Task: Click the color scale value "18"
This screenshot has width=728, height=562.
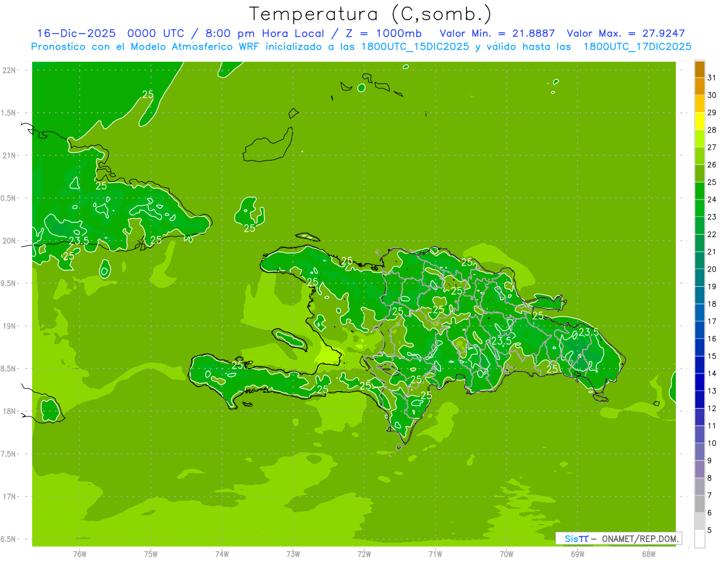Action: pos(712,304)
